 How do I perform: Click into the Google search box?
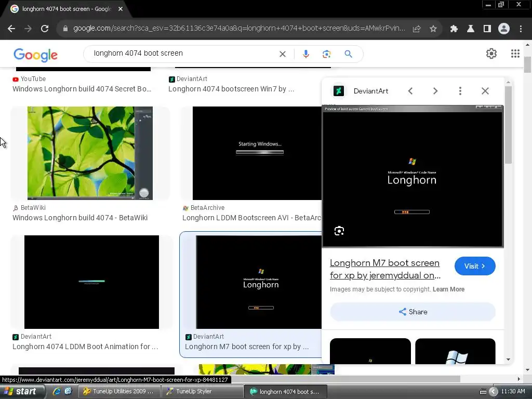click(x=183, y=54)
